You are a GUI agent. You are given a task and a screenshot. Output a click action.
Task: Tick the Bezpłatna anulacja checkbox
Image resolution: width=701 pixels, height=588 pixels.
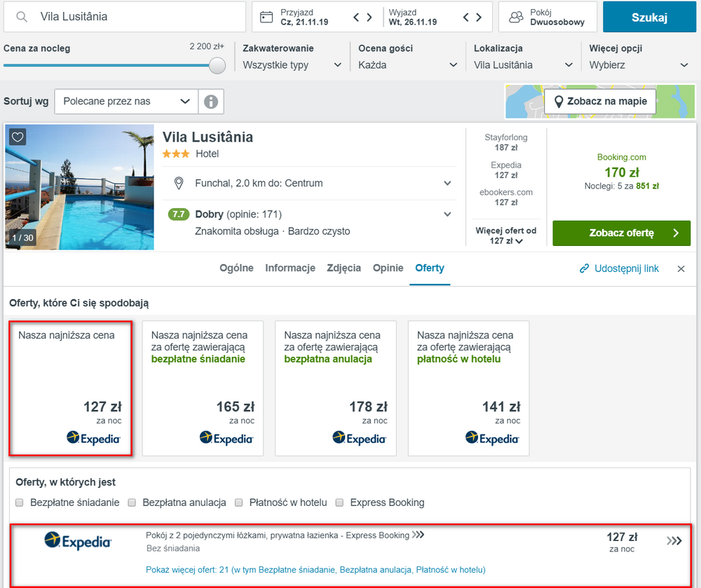click(x=132, y=502)
